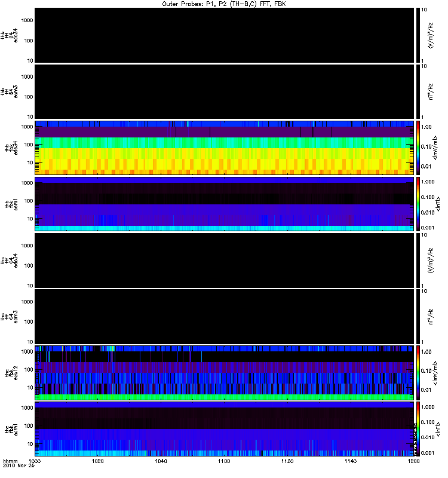The height and width of the screenshot is (478, 448).
Task: Click the '<|mV/m|>' unit label of thc fbk edc12
Action: (435, 373)
